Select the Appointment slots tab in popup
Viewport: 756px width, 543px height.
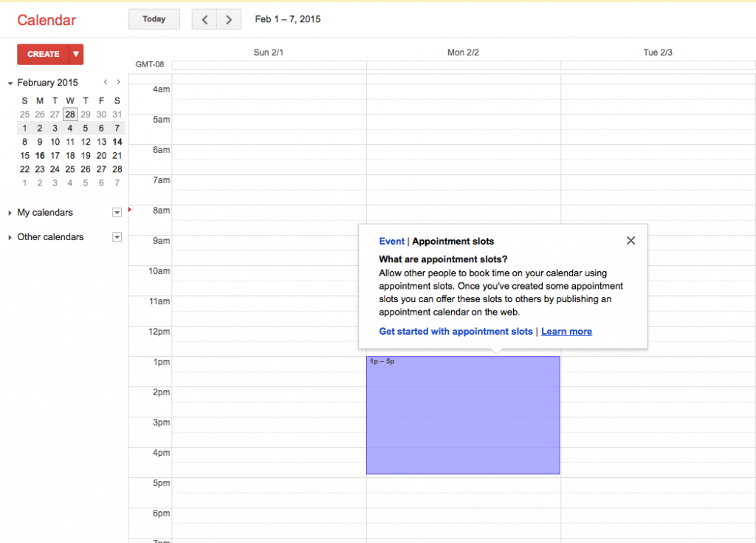click(x=453, y=242)
